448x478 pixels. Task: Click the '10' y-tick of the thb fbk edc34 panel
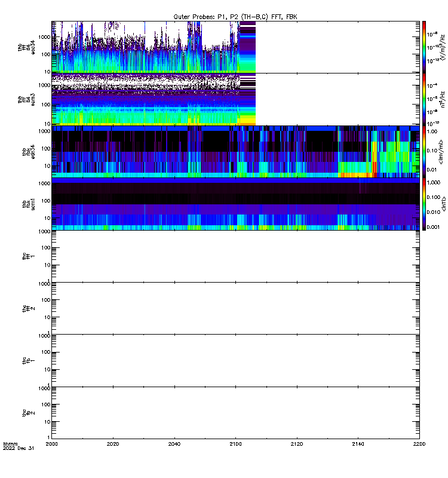(48, 166)
